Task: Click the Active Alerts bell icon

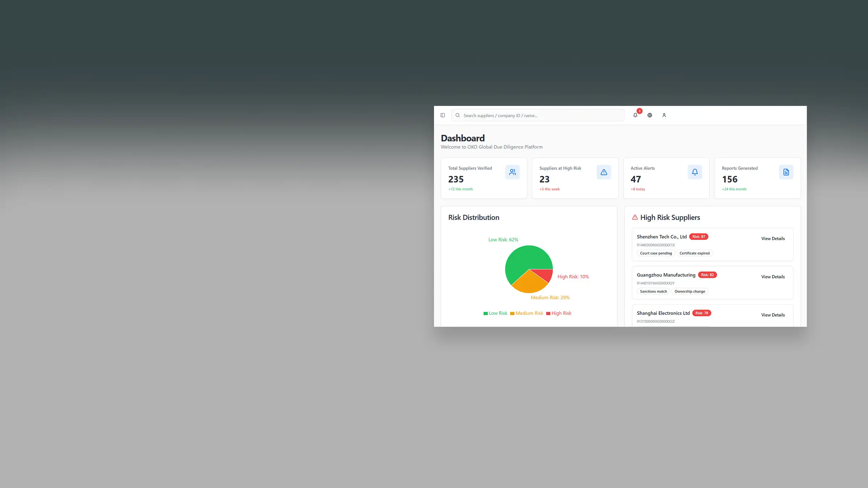Action: [695, 172]
